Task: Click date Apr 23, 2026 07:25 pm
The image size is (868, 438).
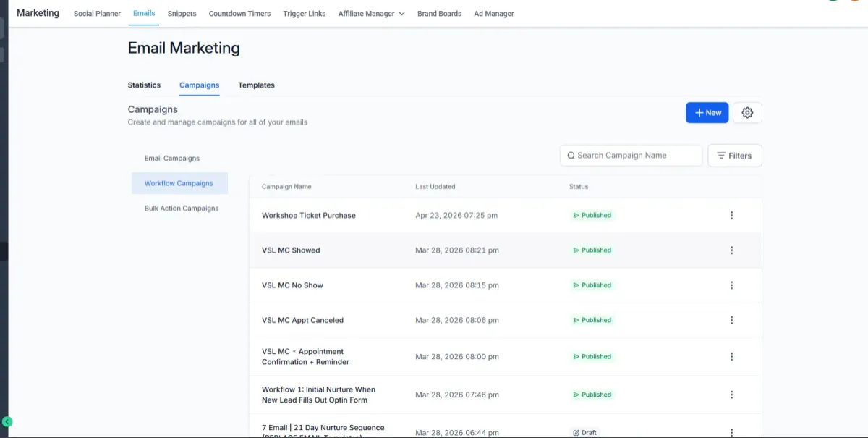Action: [x=456, y=216]
